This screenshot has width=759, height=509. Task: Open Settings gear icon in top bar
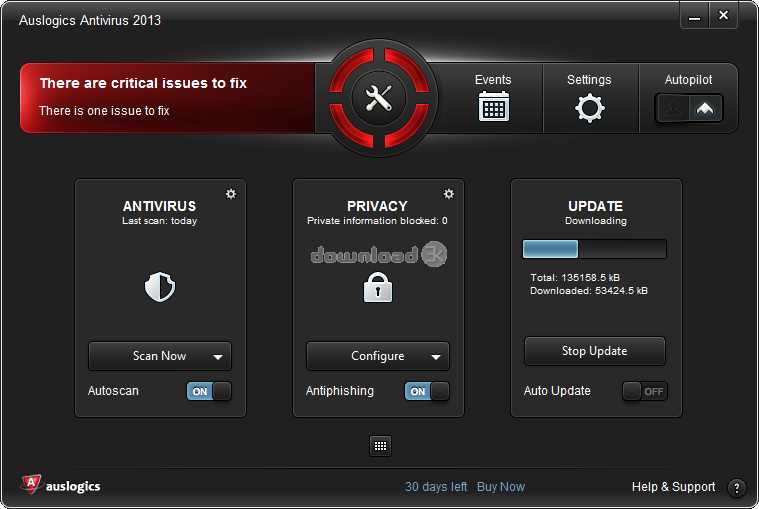click(589, 108)
